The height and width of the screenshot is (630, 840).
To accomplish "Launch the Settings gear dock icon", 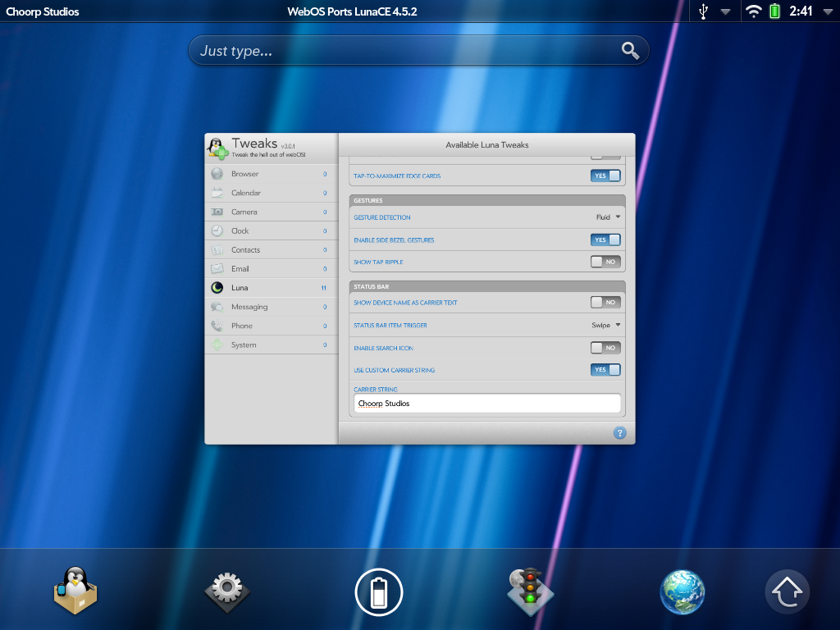I will [x=227, y=590].
